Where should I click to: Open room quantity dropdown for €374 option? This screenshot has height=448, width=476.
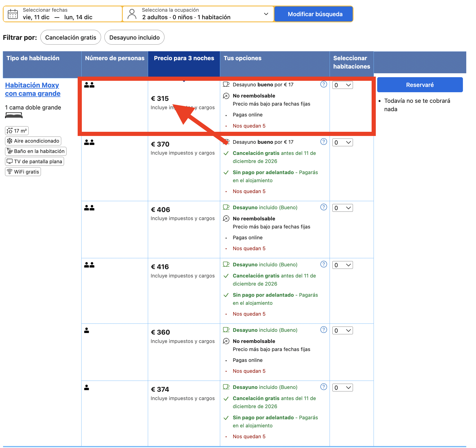click(342, 388)
